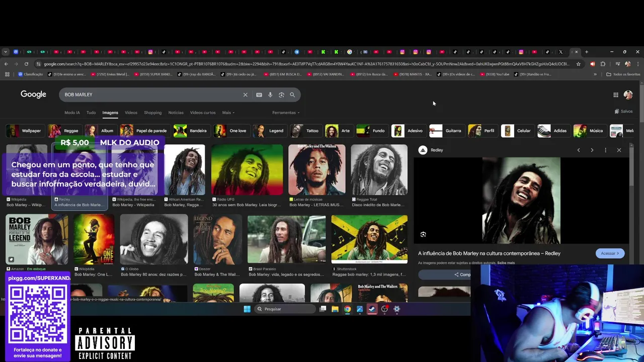Open Chrome from the taskbar

point(348,309)
